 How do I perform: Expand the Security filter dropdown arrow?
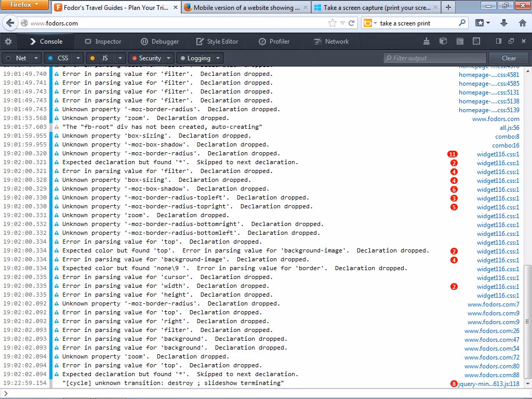click(x=169, y=58)
